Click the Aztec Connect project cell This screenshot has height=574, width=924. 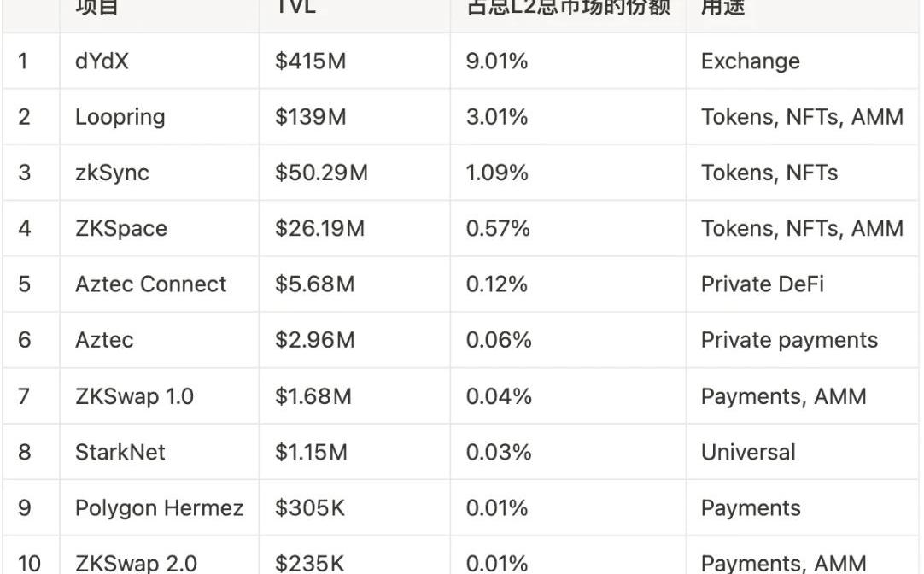pyautogui.click(x=150, y=284)
